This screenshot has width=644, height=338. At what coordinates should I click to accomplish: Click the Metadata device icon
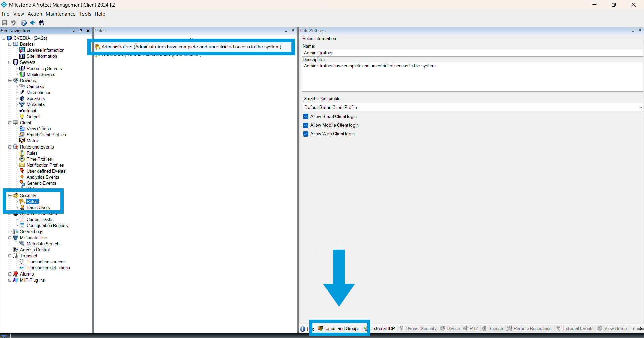pos(22,104)
